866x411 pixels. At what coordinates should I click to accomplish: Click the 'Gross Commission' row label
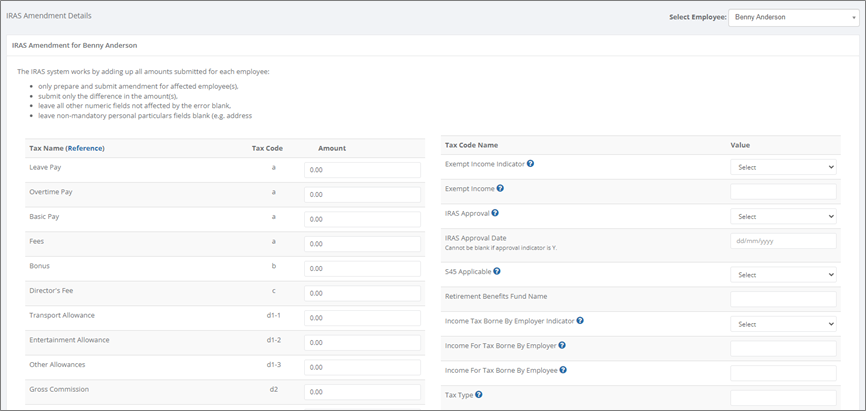[59, 389]
